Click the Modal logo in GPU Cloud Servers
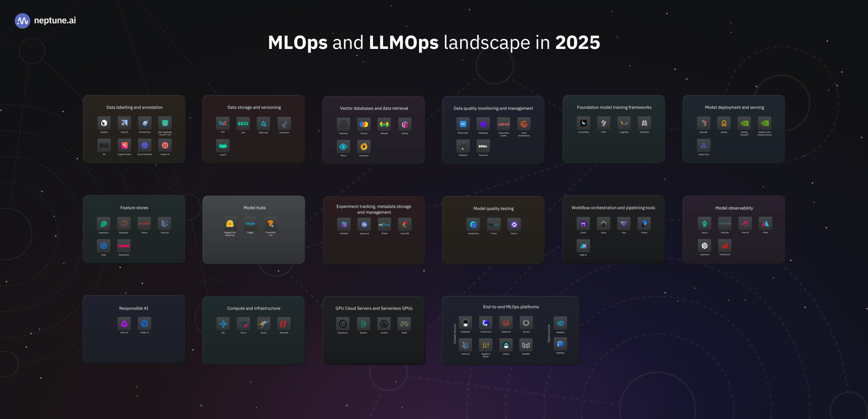Viewport: 868px width, 419px height. point(404,323)
